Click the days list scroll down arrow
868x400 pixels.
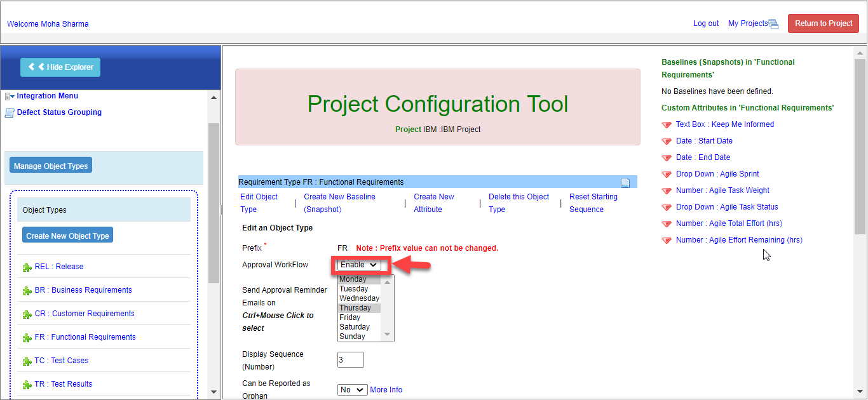388,335
